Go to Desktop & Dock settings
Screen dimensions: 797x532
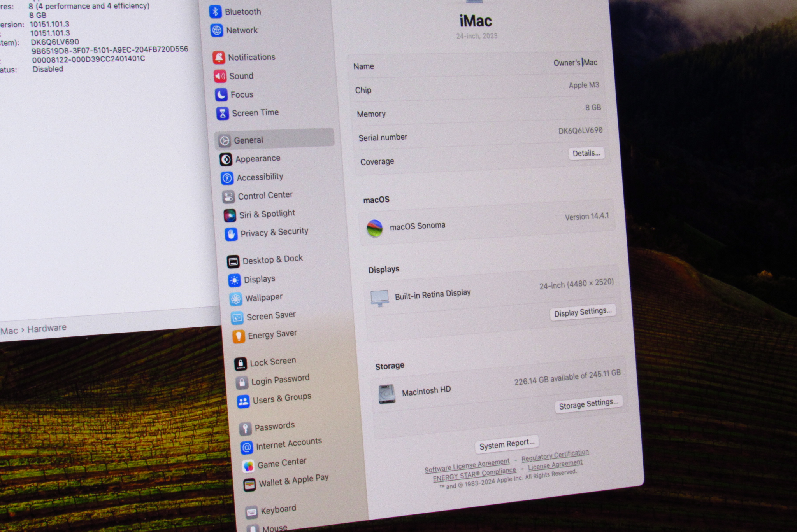coord(272,259)
